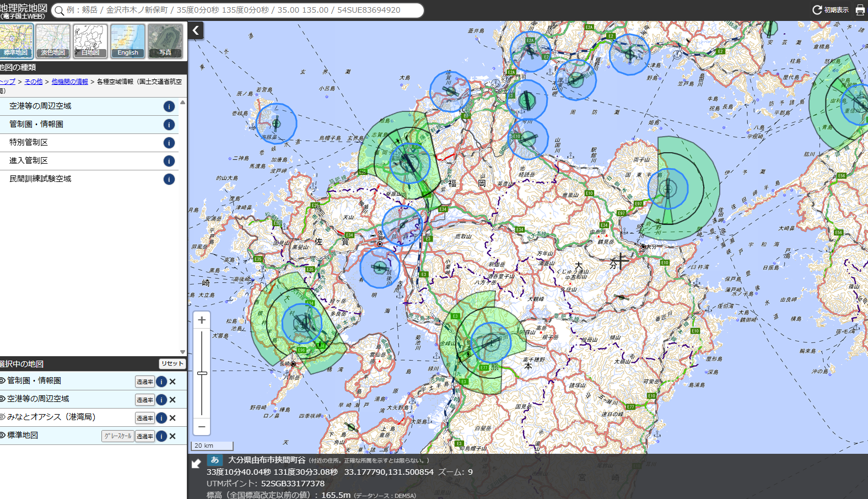
Task: Click the map zoom in plus button
Action: pyautogui.click(x=202, y=320)
